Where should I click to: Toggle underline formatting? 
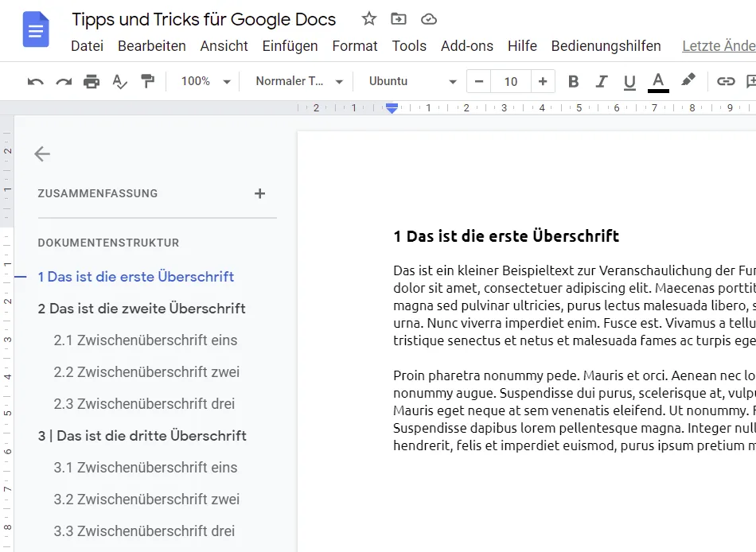coord(629,81)
